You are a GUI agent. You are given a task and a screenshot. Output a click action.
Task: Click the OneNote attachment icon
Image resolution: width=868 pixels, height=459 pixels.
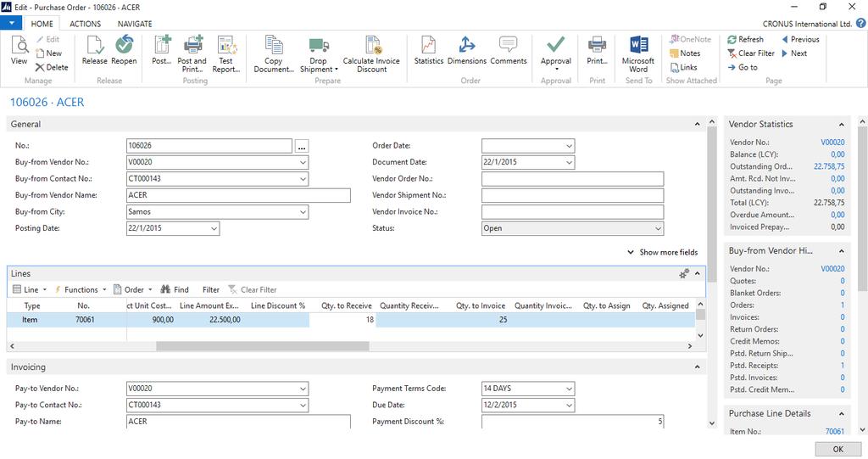674,39
